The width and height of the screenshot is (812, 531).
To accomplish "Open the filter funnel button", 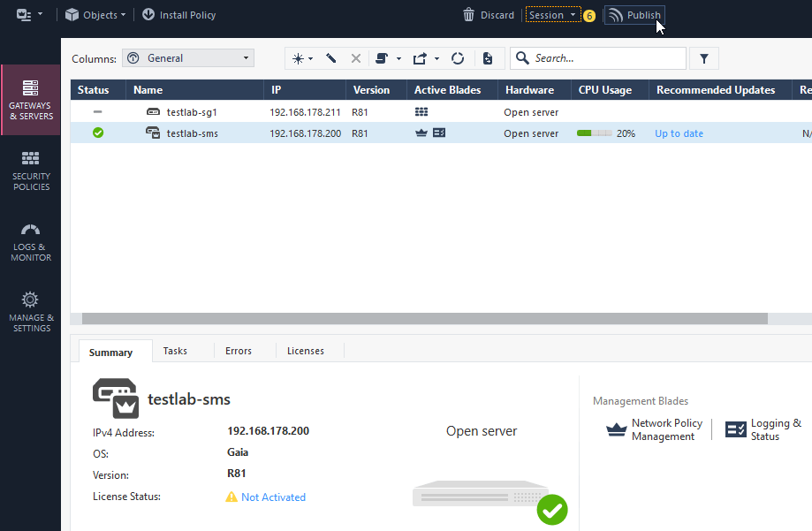I will 704,58.
